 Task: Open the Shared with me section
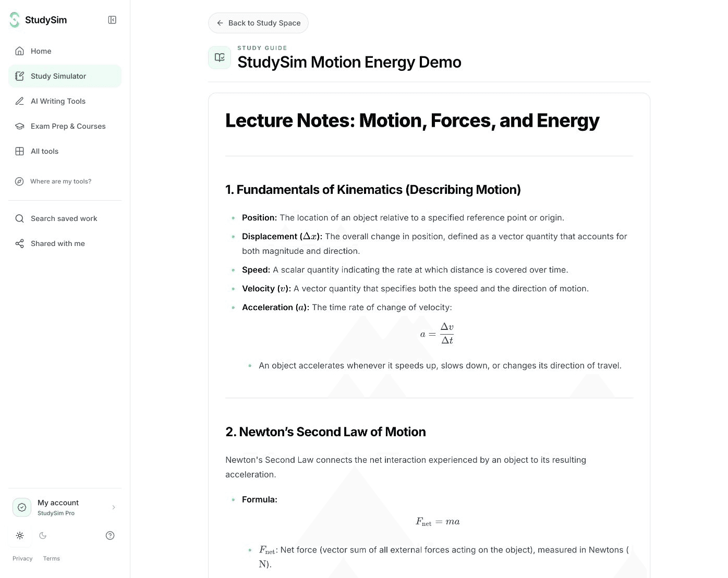(65, 243)
